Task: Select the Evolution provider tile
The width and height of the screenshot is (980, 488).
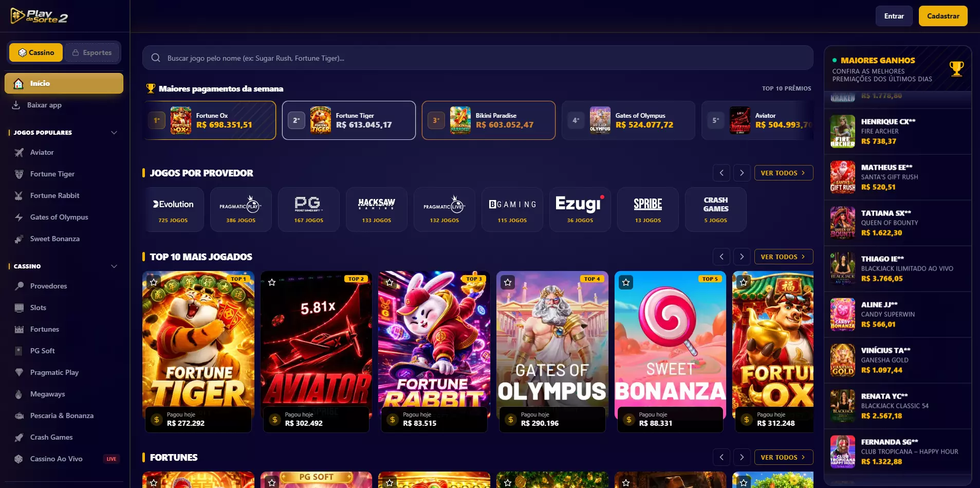Action: pyautogui.click(x=173, y=210)
